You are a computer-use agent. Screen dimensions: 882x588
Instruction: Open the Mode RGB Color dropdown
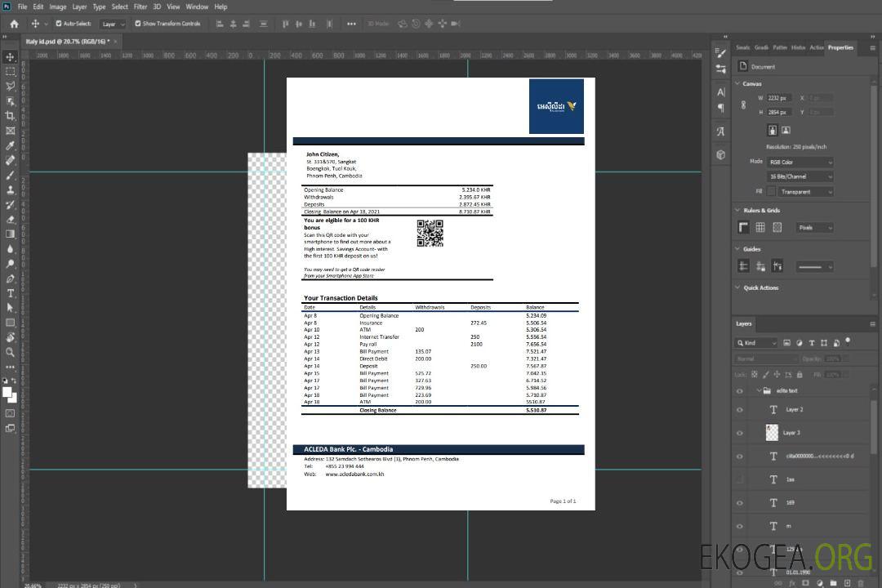click(x=800, y=162)
